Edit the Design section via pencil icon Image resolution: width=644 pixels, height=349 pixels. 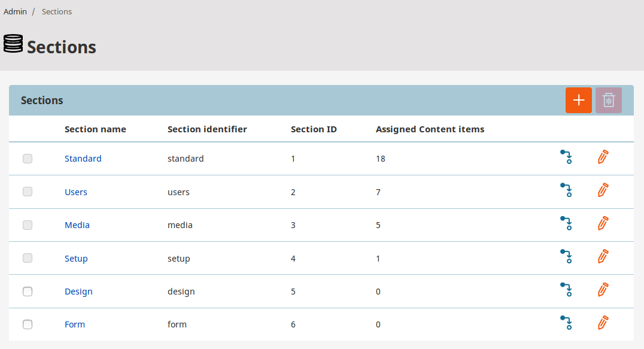click(x=603, y=290)
